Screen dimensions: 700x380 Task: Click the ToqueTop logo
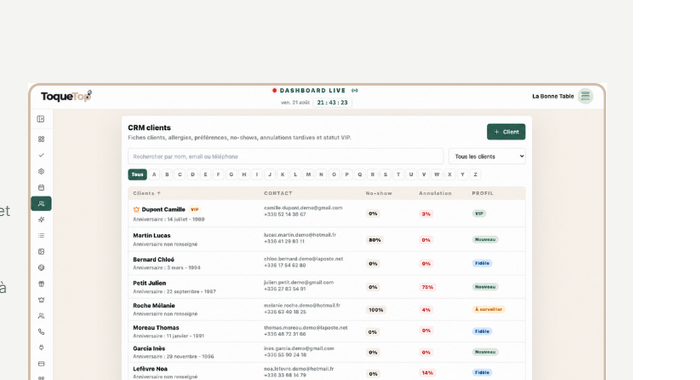[x=66, y=96]
